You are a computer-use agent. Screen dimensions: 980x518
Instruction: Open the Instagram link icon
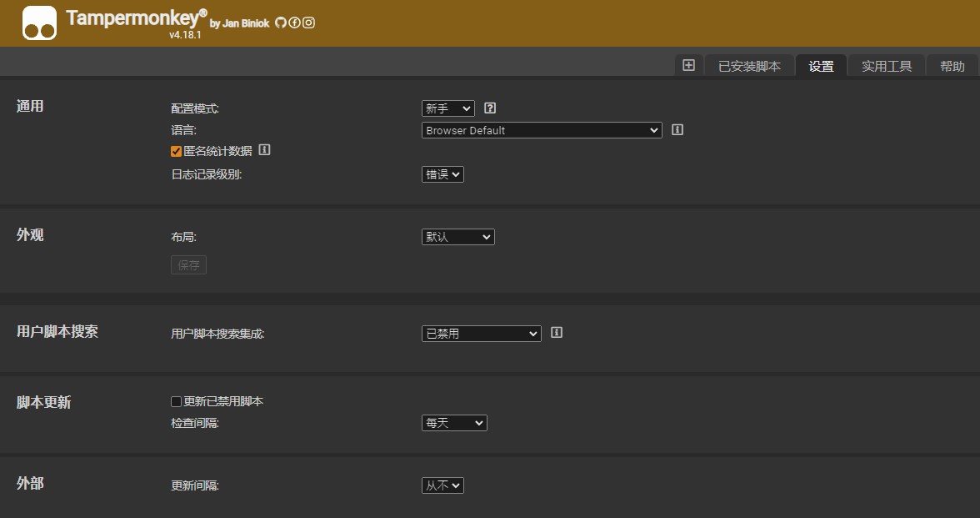click(x=308, y=23)
